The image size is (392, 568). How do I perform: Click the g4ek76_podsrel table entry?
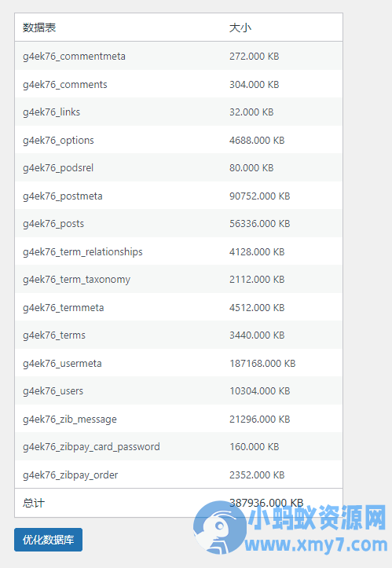coord(58,167)
